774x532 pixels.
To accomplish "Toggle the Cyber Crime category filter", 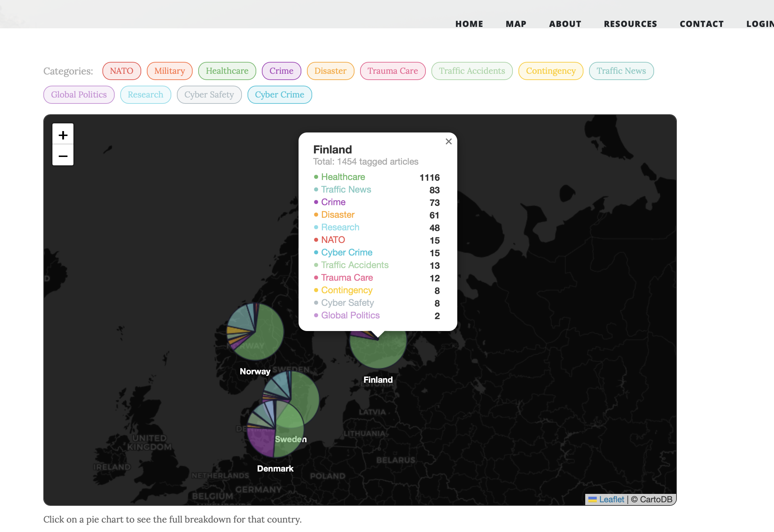I will (x=280, y=95).
